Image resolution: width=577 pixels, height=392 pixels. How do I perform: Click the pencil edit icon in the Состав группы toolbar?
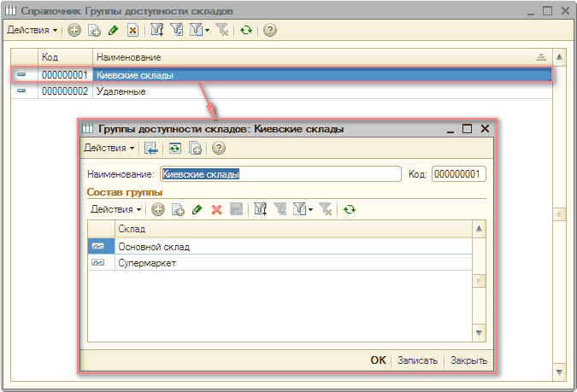pyautogui.click(x=197, y=209)
